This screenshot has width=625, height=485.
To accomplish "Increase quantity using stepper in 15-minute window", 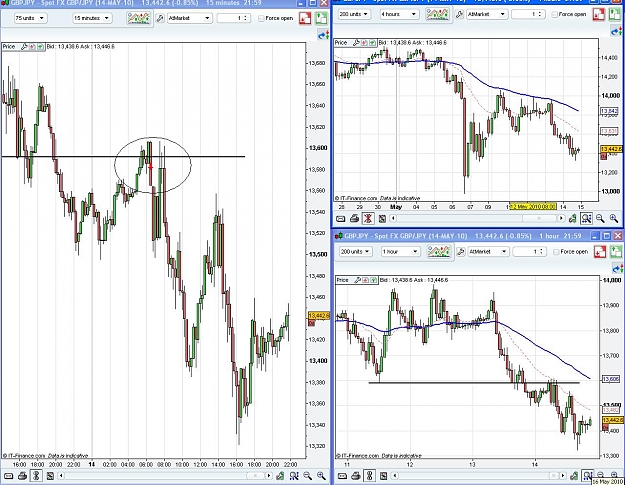I will pos(246,16).
